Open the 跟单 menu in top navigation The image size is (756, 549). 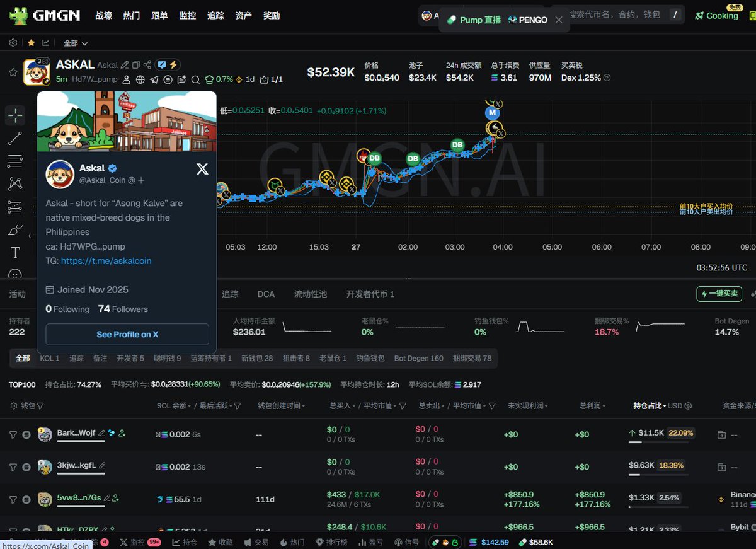tap(159, 16)
